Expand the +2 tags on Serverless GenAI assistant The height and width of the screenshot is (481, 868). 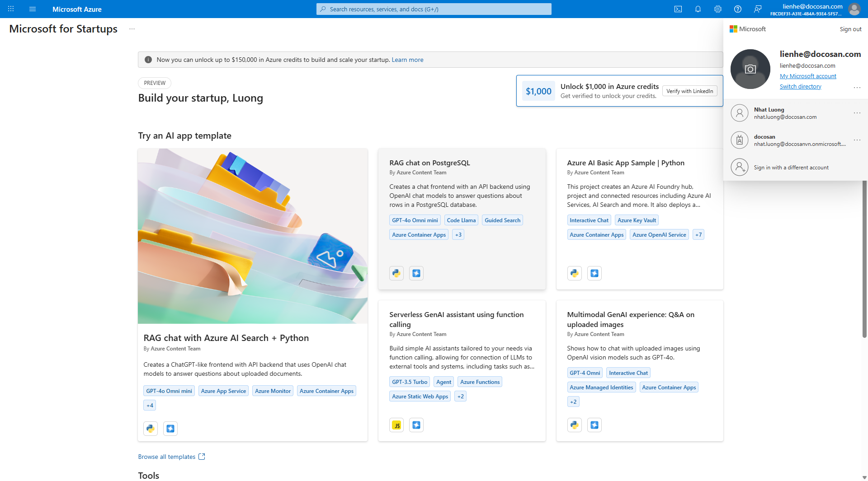tap(460, 397)
